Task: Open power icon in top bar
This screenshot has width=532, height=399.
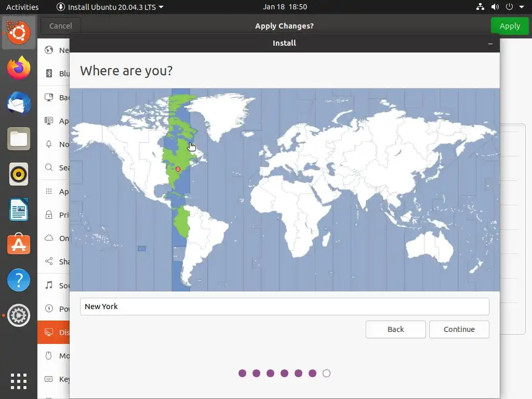Action: pyautogui.click(x=509, y=7)
